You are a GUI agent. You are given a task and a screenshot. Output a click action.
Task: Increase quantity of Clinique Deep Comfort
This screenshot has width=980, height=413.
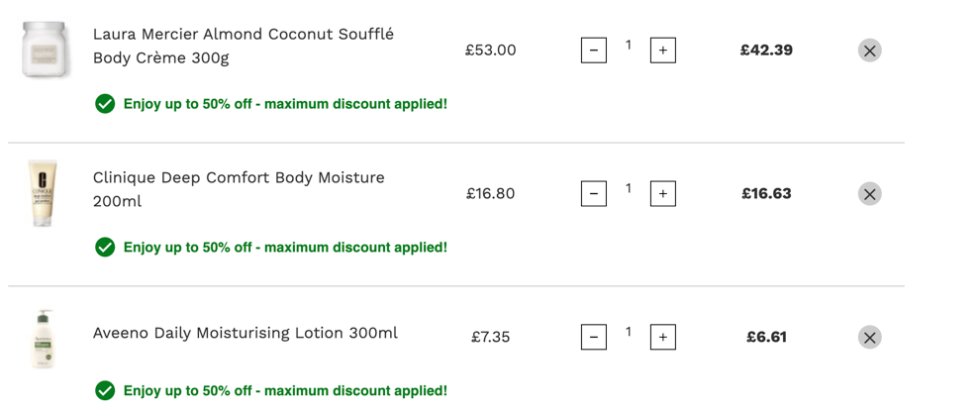[x=662, y=194]
